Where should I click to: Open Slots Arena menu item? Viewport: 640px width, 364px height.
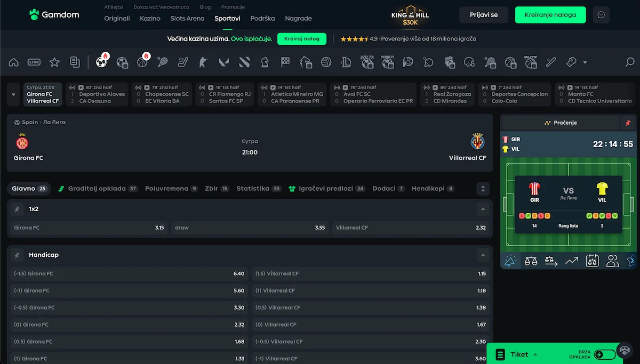pos(187,18)
